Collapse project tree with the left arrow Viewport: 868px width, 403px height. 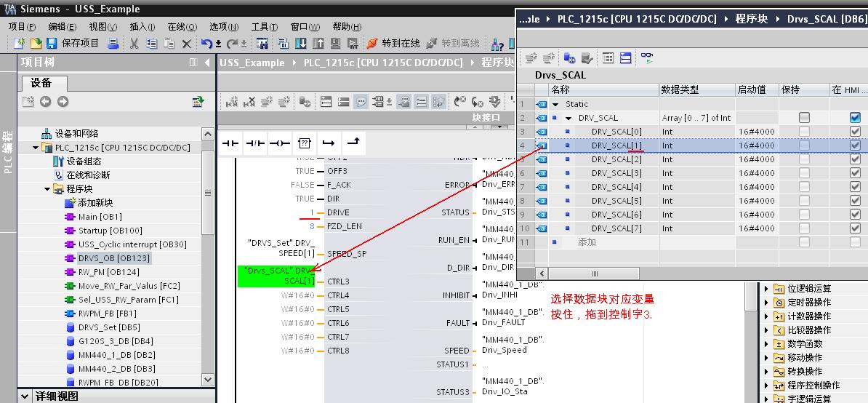(x=208, y=62)
